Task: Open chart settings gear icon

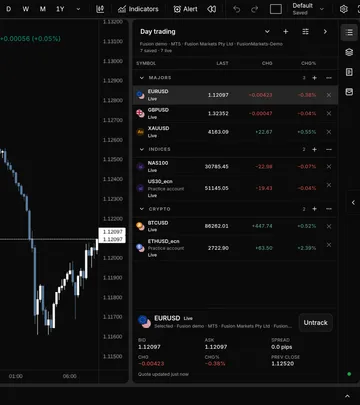Action: click(344, 9)
